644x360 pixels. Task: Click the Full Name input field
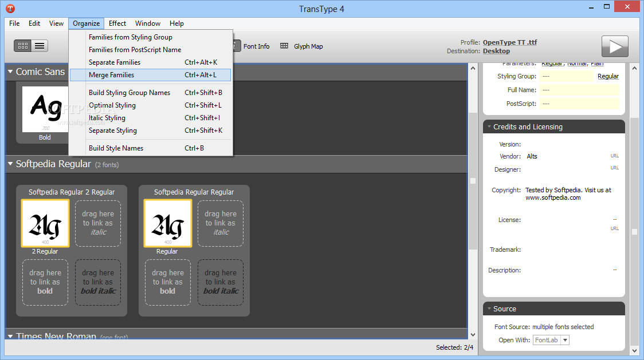pyautogui.click(x=579, y=90)
